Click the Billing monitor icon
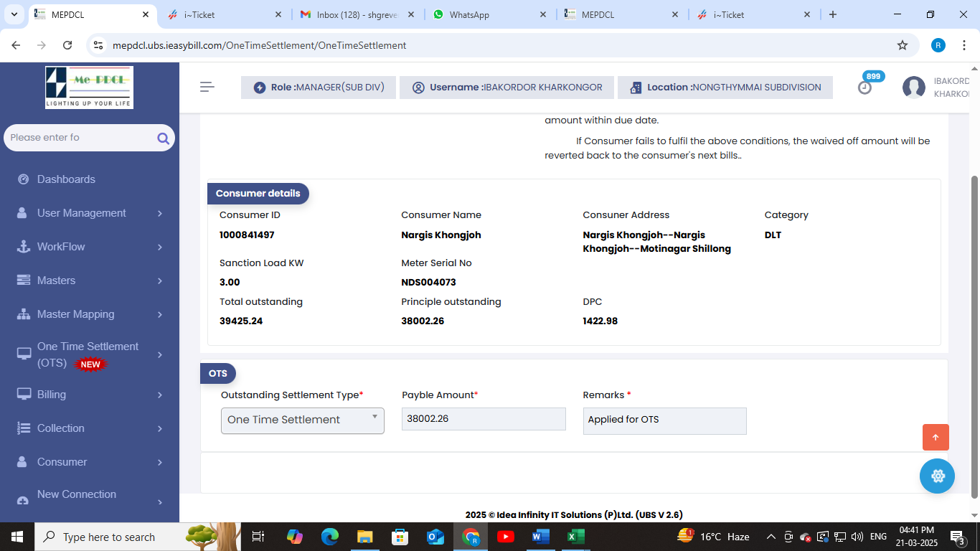The image size is (980, 551). [24, 394]
